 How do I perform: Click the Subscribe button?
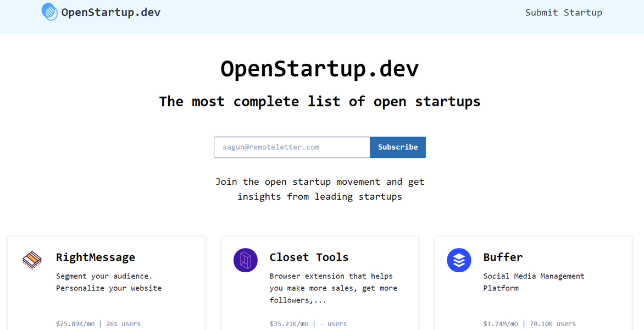pyautogui.click(x=397, y=147)
